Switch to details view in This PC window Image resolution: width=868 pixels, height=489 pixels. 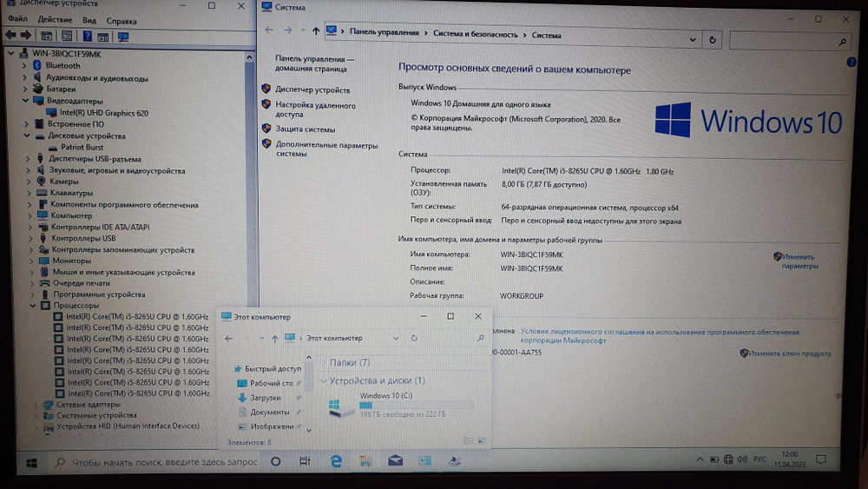[469, 441]
